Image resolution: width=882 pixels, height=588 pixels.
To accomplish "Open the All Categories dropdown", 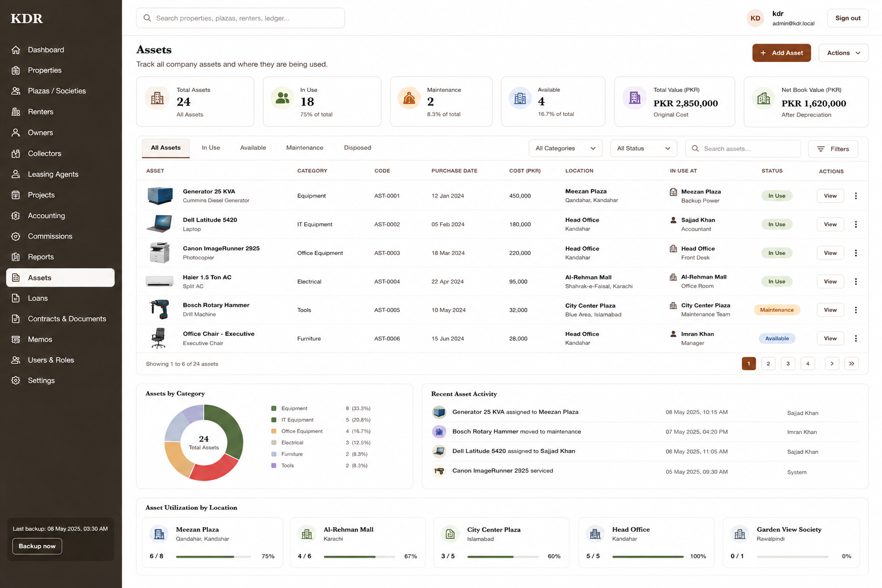I will (x=566, y=149).
